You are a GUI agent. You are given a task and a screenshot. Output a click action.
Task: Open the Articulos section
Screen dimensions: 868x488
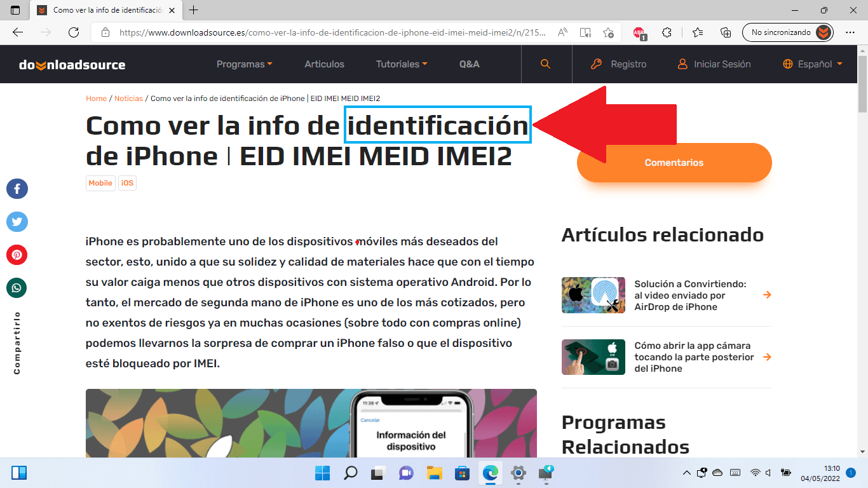pos(324,64)
